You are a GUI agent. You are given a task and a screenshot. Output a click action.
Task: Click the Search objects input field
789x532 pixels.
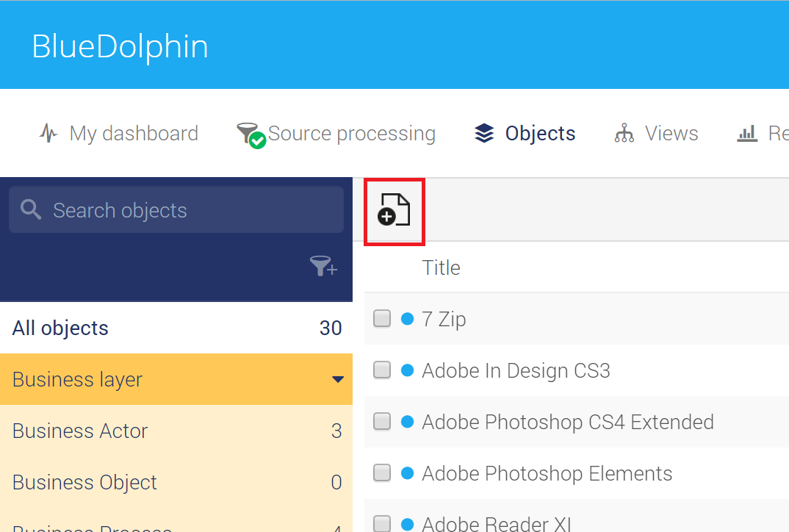(176, 209)
